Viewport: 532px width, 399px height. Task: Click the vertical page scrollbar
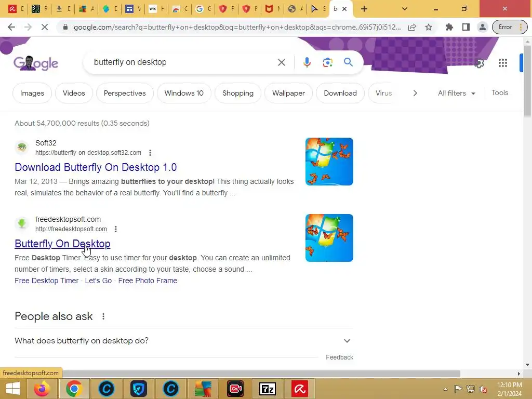[x=527, y=82]
